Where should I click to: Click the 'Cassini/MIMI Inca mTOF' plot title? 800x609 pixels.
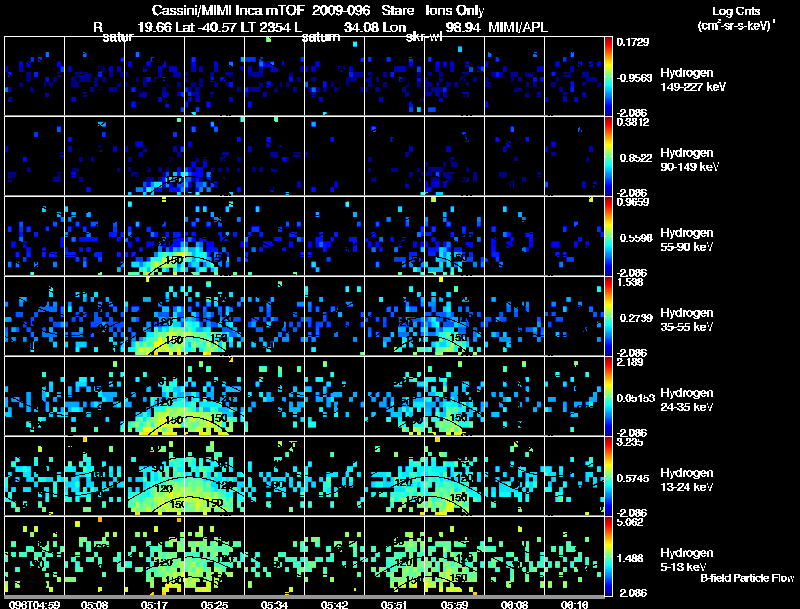click(228, 11)
